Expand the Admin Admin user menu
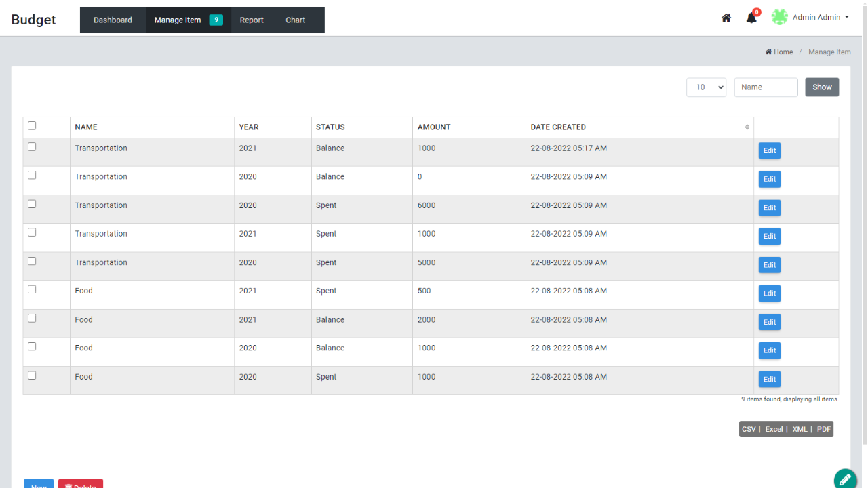The height and width of the screenshot is (488, 868). pyautogui.click(x=821, y=18)
